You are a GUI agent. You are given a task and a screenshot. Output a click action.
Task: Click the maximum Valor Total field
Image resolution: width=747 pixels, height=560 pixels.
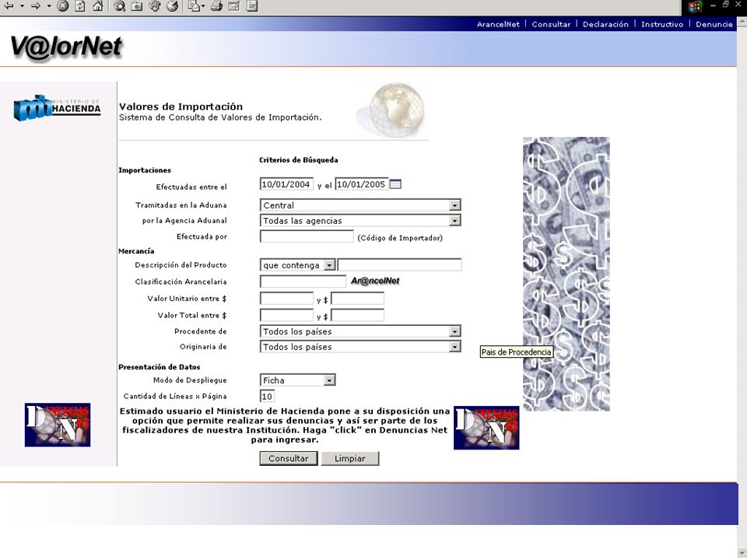tap(357, 315)
